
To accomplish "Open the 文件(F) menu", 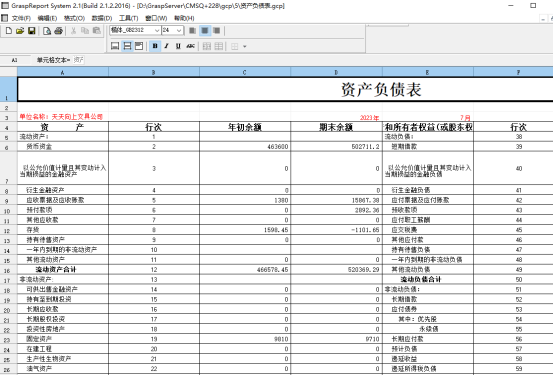I will (x=21, y=18).
